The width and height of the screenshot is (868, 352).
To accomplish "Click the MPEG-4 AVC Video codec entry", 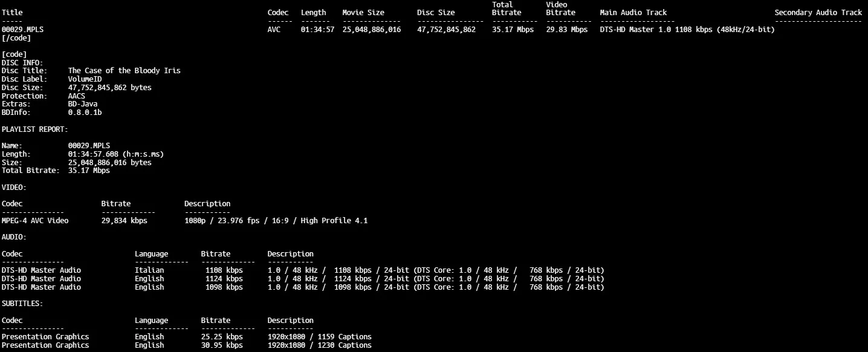I will [x=35, y=221].
